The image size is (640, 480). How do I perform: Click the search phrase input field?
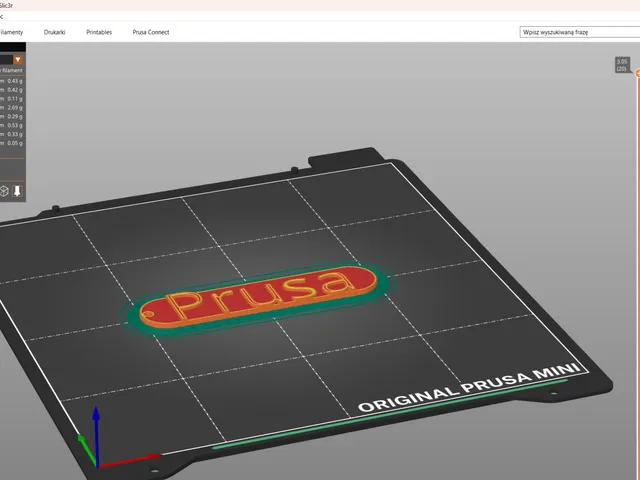(x=580, y=32)
